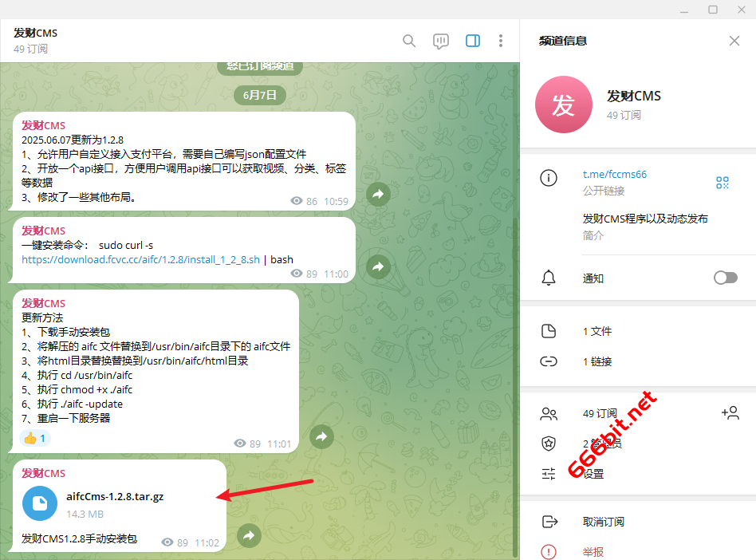This screenshot has height=560, width=756.
Task: Click sender name 发财CMS on 更新方法 message
Action: click(43, 303)
